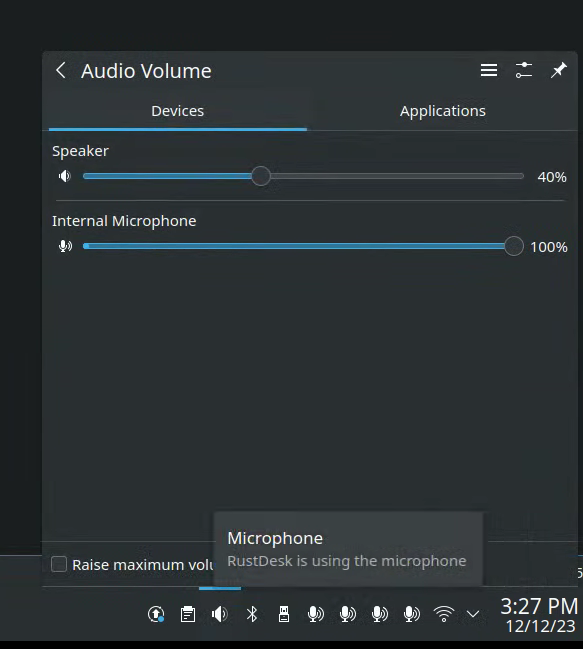Enable the Raise maximum volume checkbox
Image resolution: width=583 pixels, height=649 pixels.
point(59,564)
